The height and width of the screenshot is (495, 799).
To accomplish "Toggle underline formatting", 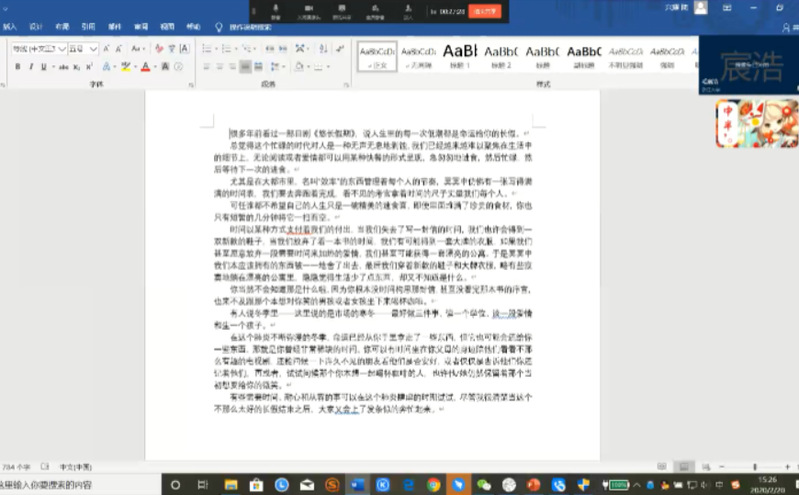I will (x=43, y=67).
